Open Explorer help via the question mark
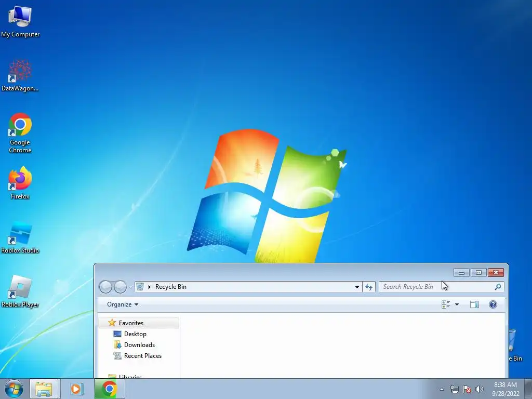The height and width of the screenshot is (399, 532). coord(493,304)
